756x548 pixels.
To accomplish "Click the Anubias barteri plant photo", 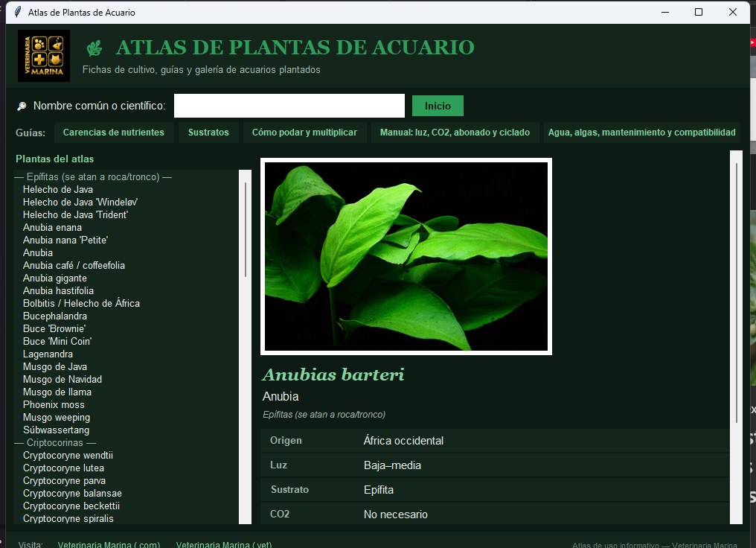I will [x=406, y=256].
